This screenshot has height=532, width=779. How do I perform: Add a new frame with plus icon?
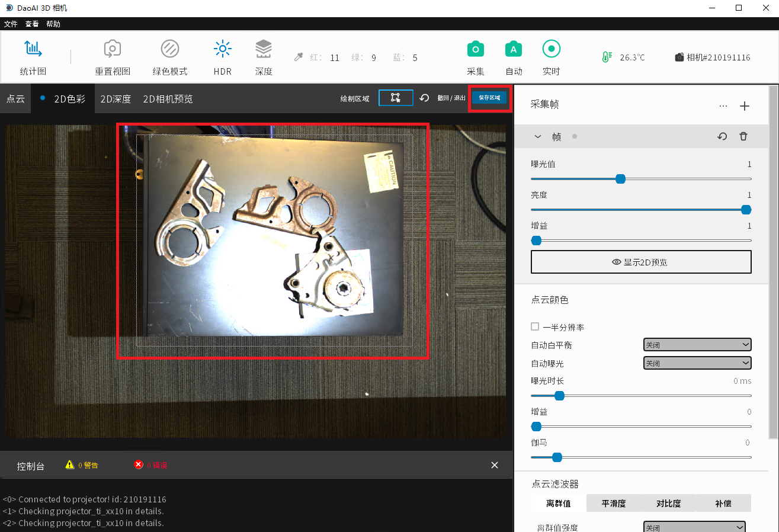745,106
